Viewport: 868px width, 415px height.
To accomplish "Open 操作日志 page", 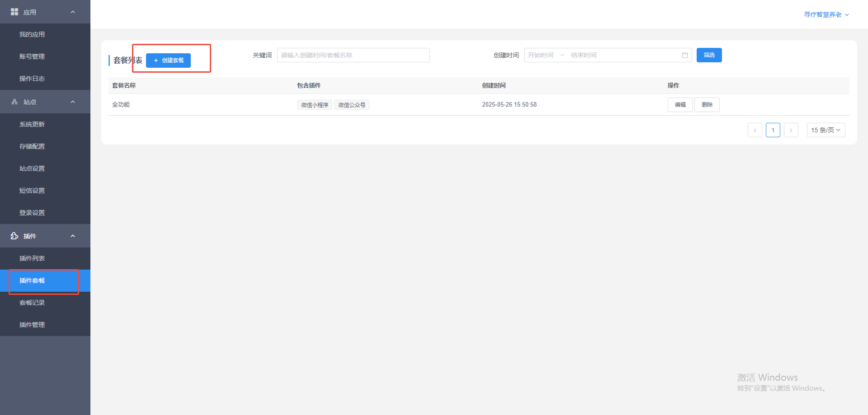I will (45, 79).
